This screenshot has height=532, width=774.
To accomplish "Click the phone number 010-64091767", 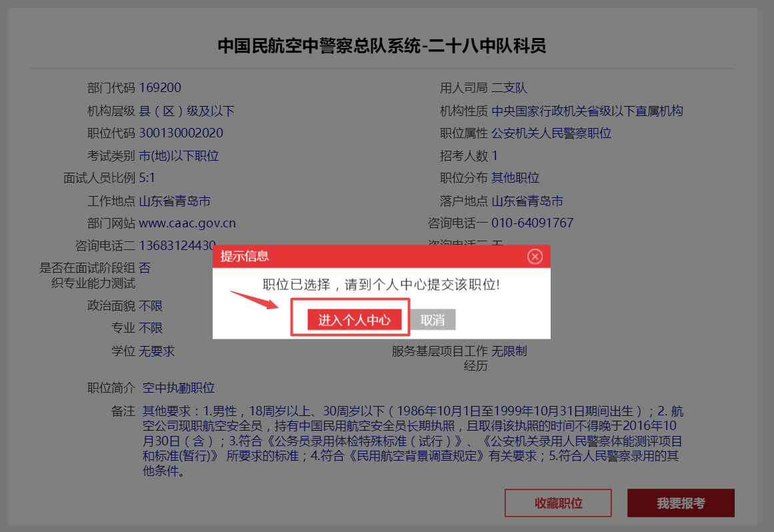I will click(x=532, y=223).
